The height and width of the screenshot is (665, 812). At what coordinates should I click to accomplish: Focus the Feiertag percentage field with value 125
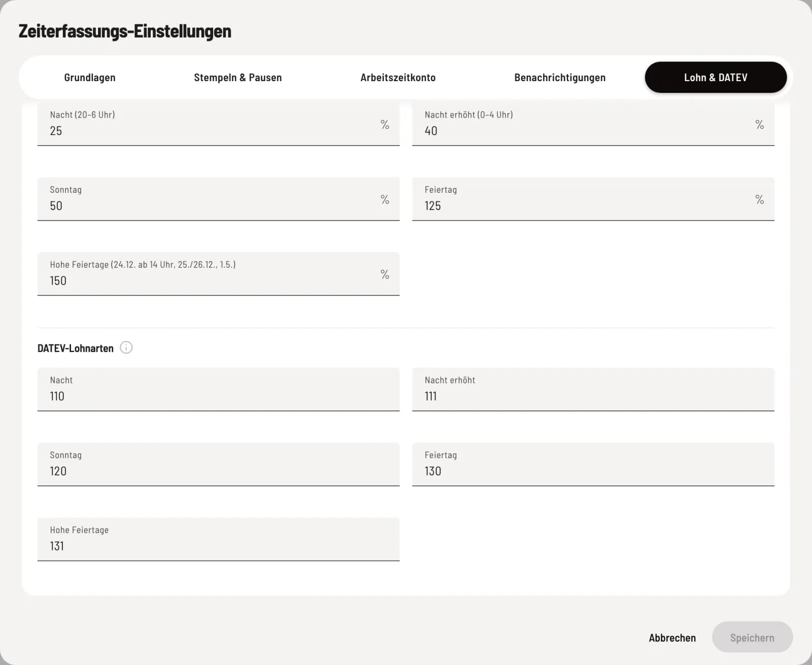593,199
